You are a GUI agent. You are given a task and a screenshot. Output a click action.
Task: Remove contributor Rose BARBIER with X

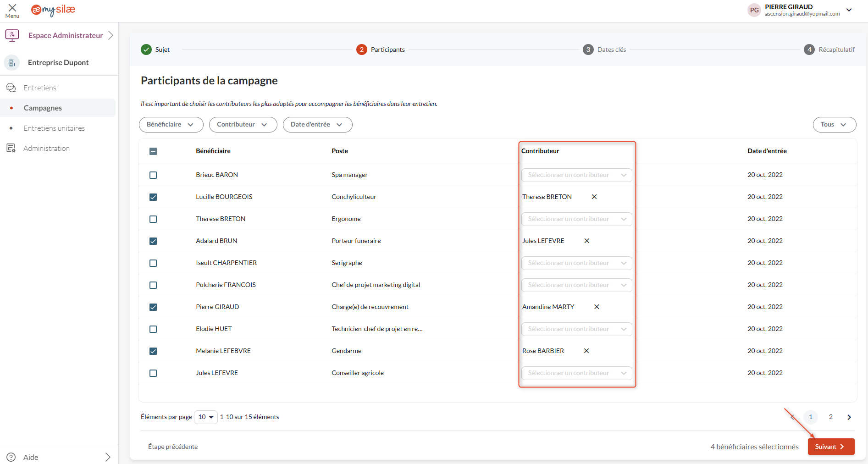(586, 351)
